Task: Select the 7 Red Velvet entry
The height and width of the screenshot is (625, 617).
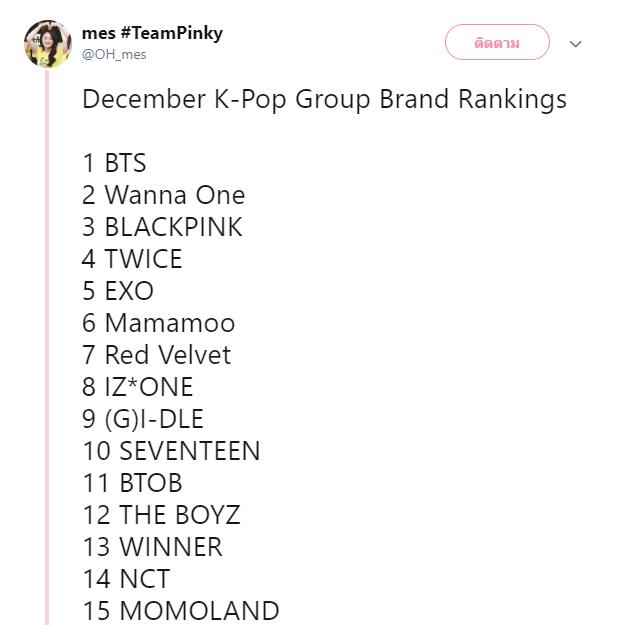Action: (x=157, y=355)
